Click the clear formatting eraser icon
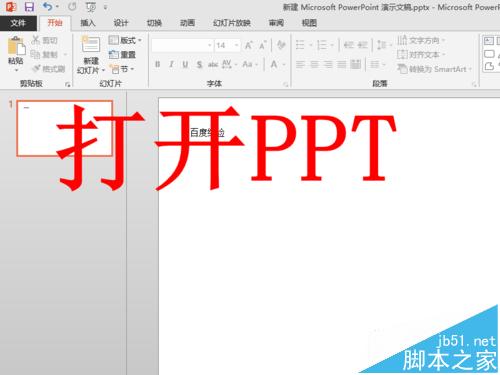 tap(281, 45)
